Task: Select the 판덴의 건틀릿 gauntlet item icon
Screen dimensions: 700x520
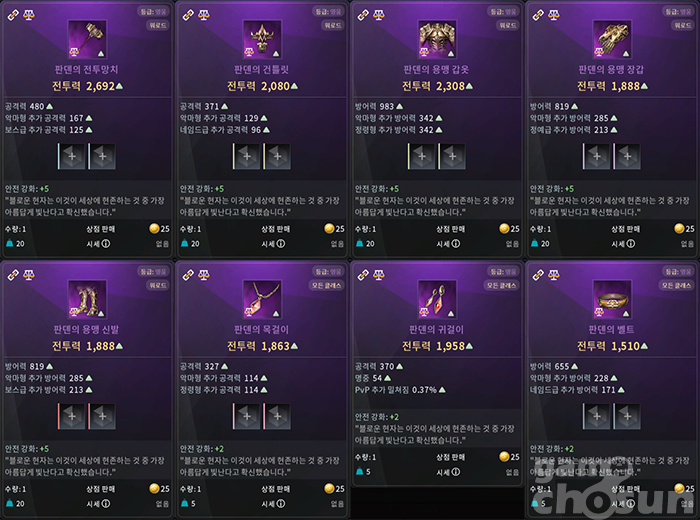Action: pos(262,39)
